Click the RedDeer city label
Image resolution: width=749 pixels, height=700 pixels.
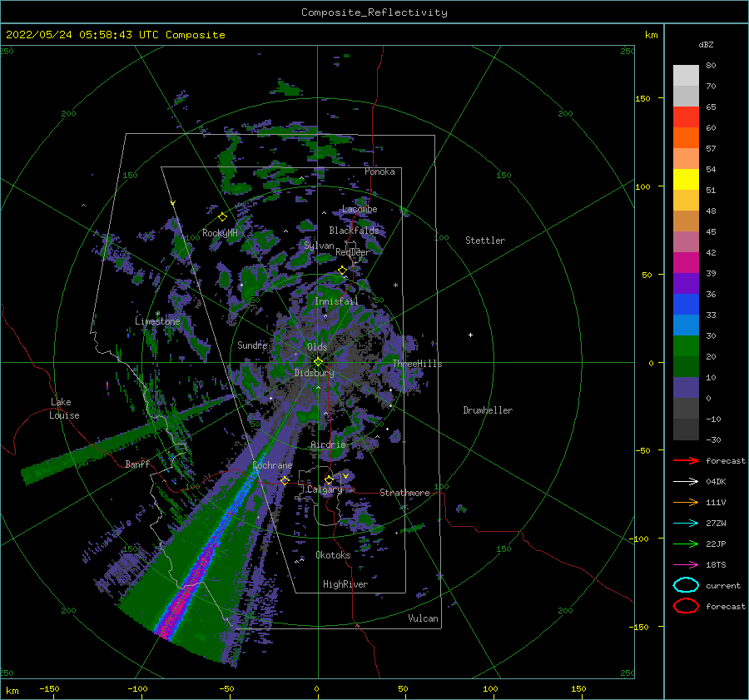click(x=353, y=252)
